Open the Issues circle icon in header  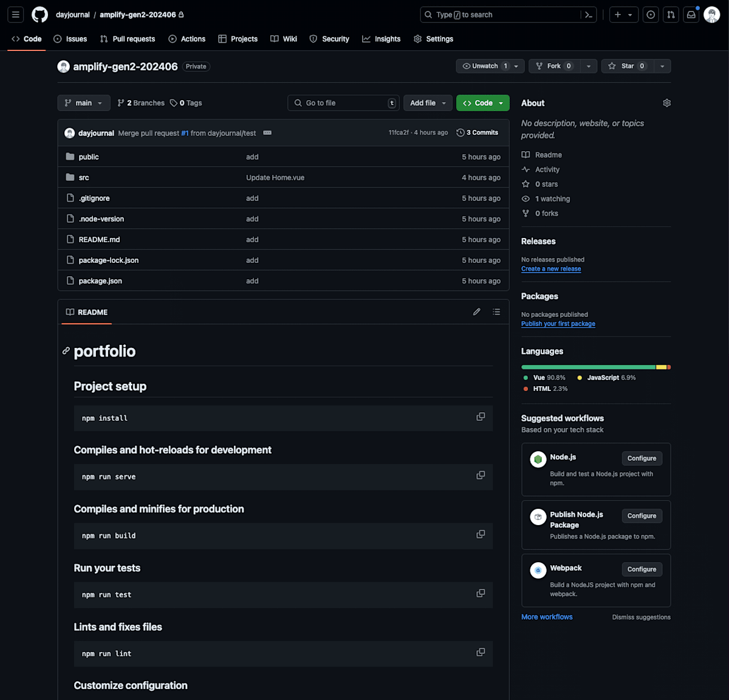(x=651, y=15)
